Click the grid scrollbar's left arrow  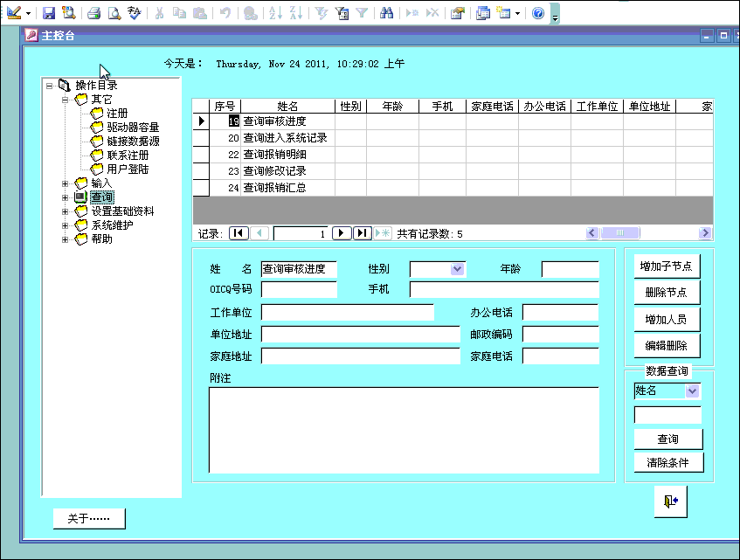592,232
